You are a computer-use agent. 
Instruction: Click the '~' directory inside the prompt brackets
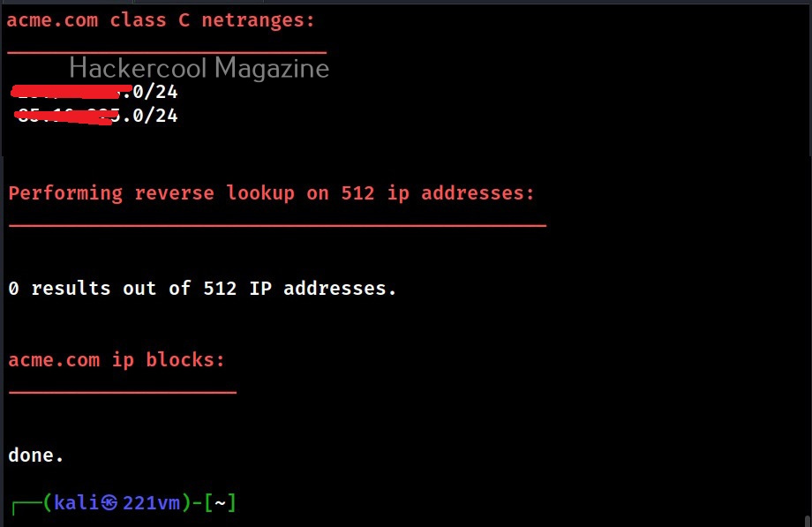tap(220, 502)
